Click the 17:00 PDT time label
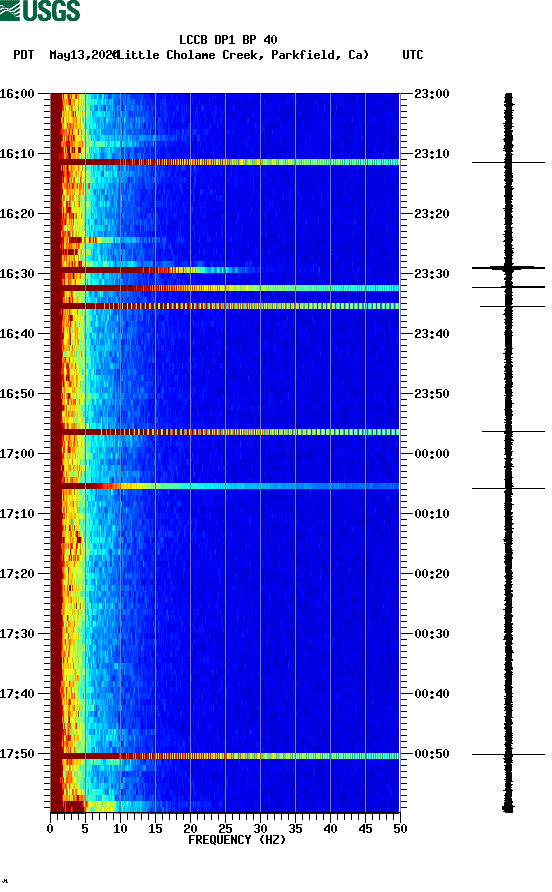Image resolution: width=552 pixels, height=892 pixels. [x=17, y=454]
